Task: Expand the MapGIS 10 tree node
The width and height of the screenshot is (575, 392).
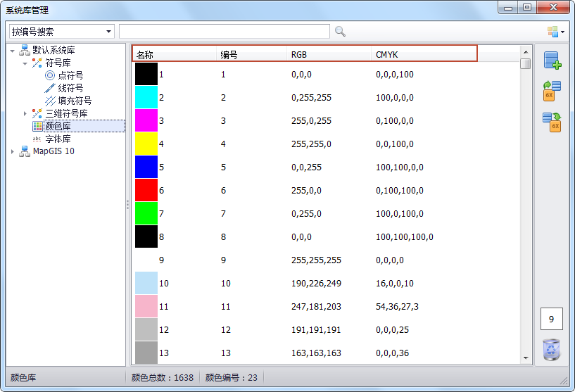Action: [13, 151]
